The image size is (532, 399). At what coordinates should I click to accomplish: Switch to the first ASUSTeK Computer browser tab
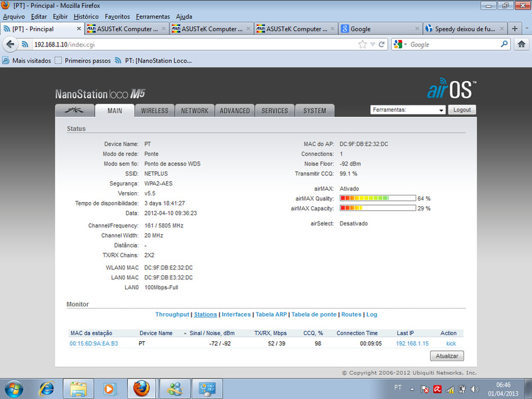[126, 29]
